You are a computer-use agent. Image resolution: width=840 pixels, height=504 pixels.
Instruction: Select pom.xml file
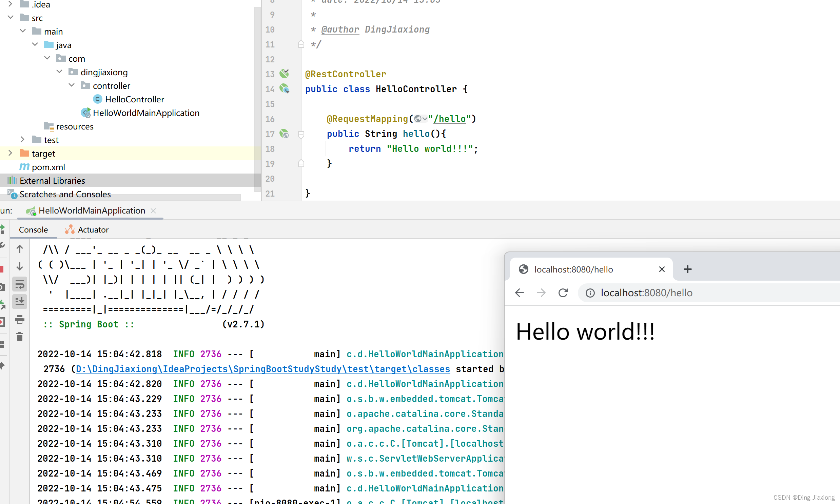(48, 167)
